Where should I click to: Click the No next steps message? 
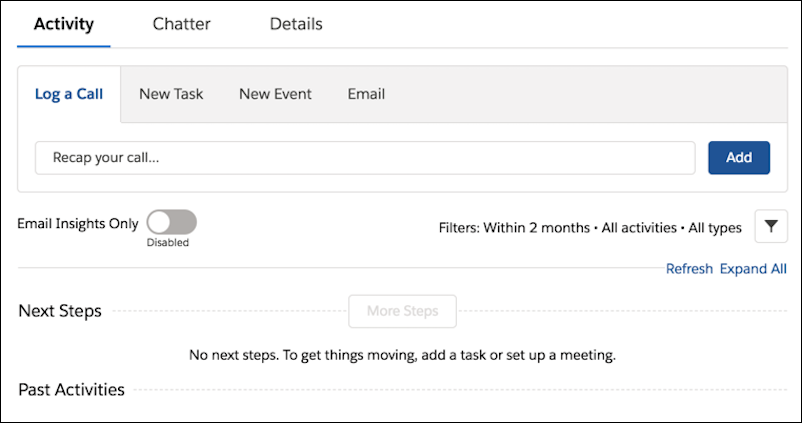coord(403,355)
